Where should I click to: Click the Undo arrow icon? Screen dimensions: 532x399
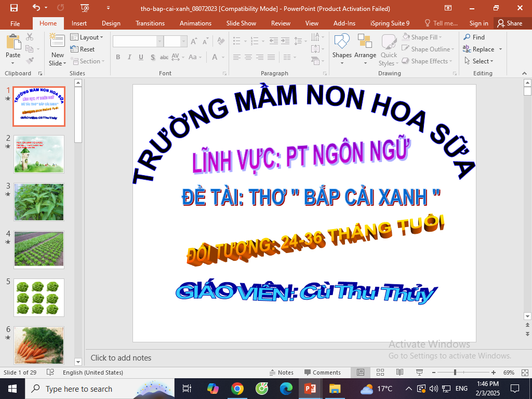[x=36, y=8]
